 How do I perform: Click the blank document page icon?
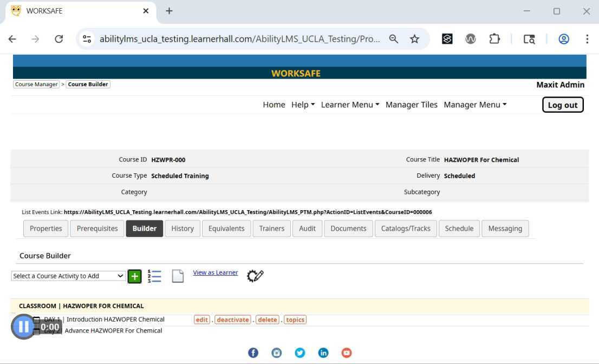(178, 276)
